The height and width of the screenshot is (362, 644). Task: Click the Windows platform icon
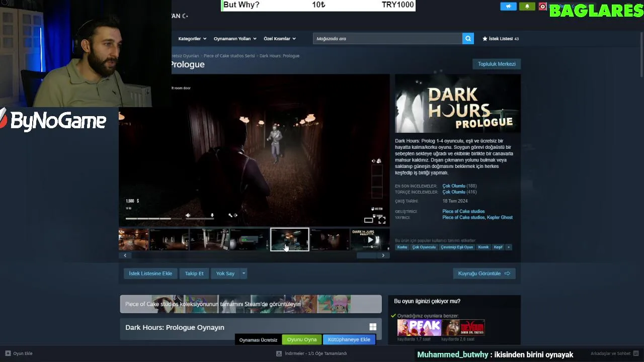point(373,327)
